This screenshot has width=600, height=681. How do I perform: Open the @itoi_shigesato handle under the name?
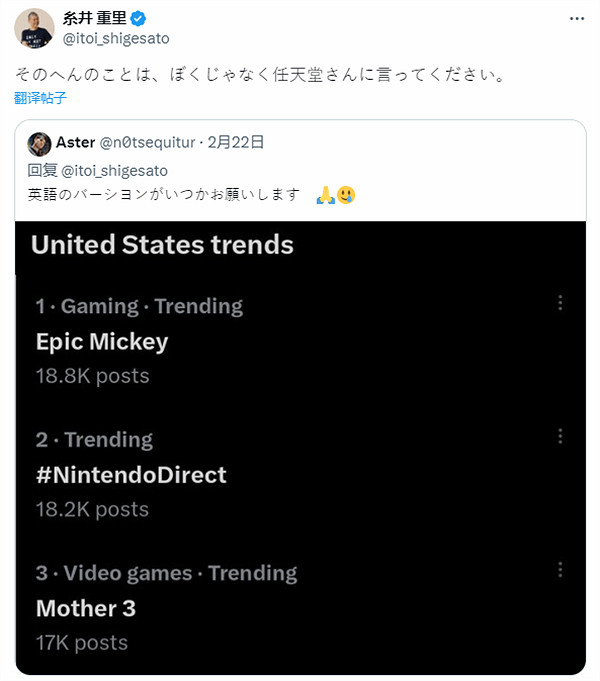pyautogui.click(x=116, y=38)
